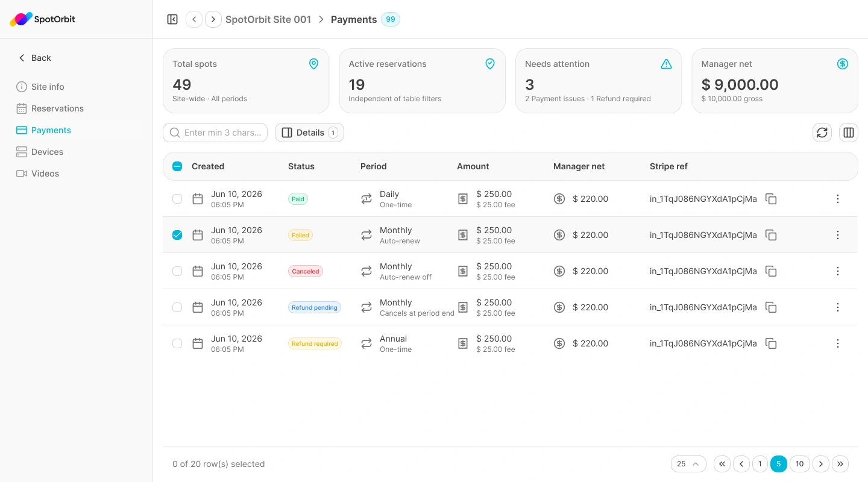868x482 pixels.
Task: Copy Stripe ref in the Refund pending row
Action: click(x=771, y=307)
